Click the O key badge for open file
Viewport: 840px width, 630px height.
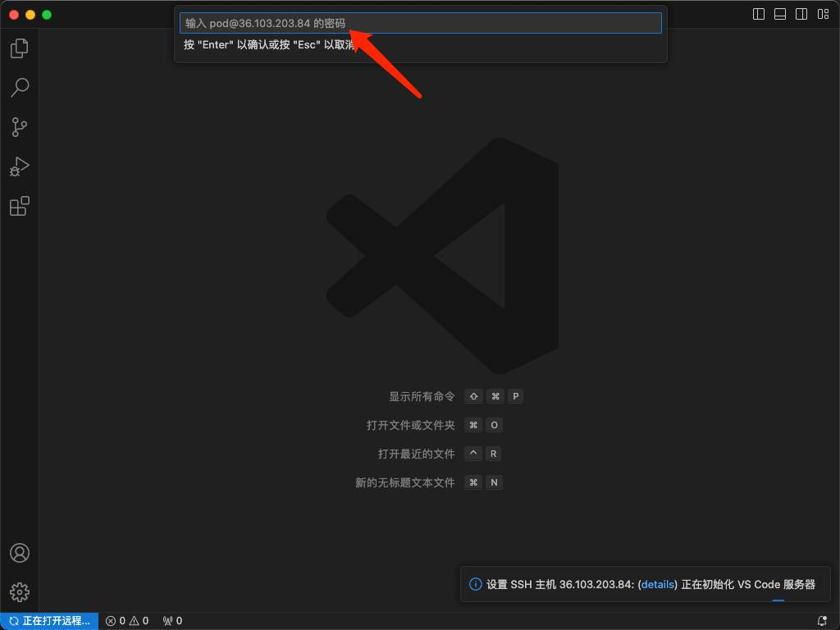pyautogui.click(x=494, y=426)
